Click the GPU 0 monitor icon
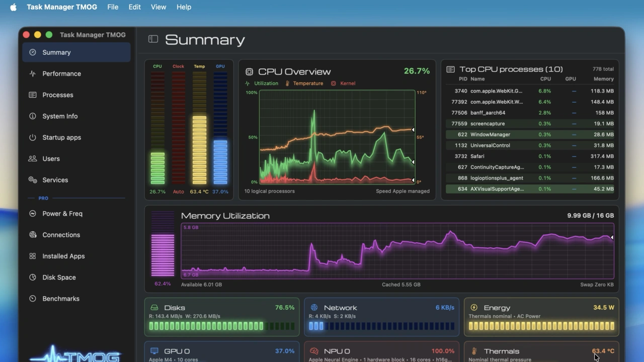The image size is (644, 362). [x=154, y=351]
